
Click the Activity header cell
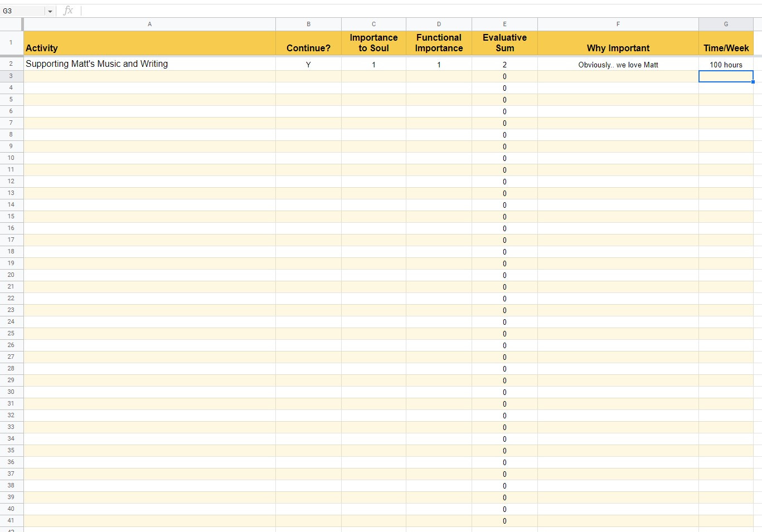coord(149,43)
